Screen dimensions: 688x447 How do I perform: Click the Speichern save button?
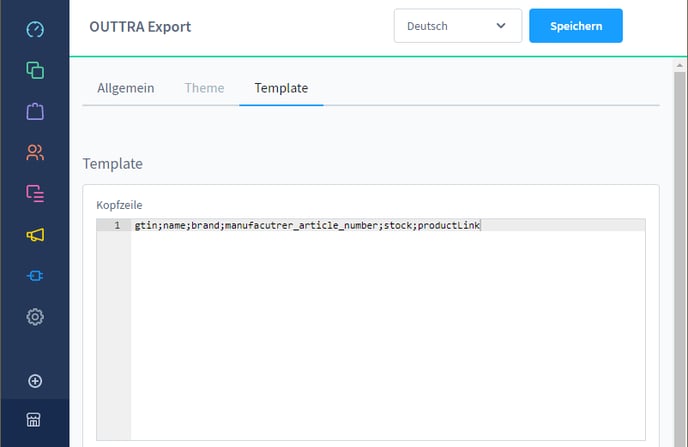coord(576,26)
